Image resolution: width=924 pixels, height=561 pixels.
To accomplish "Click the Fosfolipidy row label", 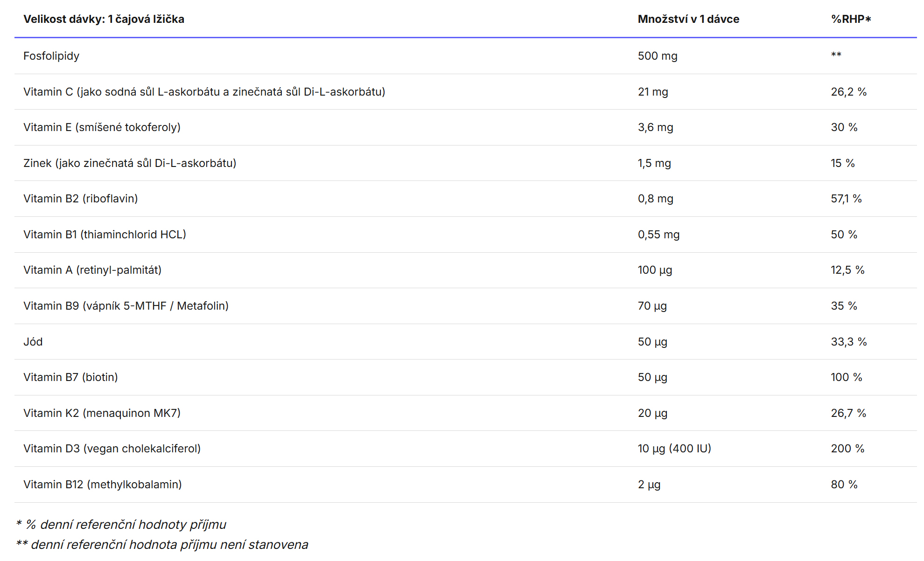I will click(x=51, y=56).
